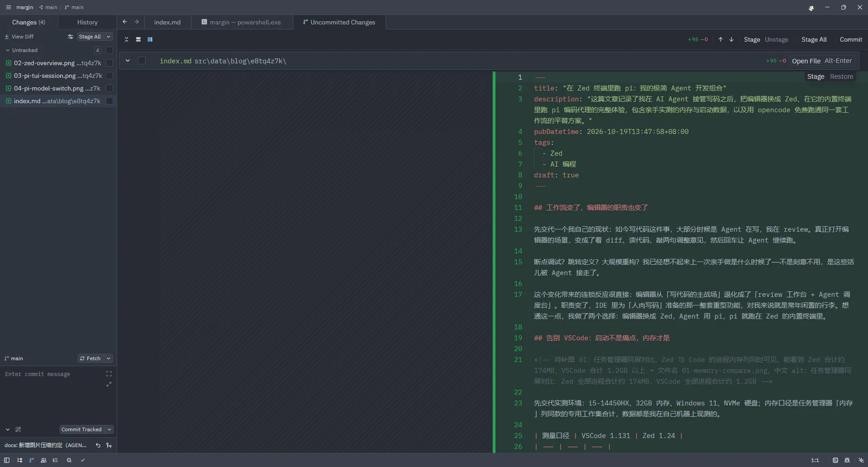Collapse all diff hunks icon
Image resolution: width=868 pixels, height=467 pixels.
pyautogui.click(x=127, y=39)
